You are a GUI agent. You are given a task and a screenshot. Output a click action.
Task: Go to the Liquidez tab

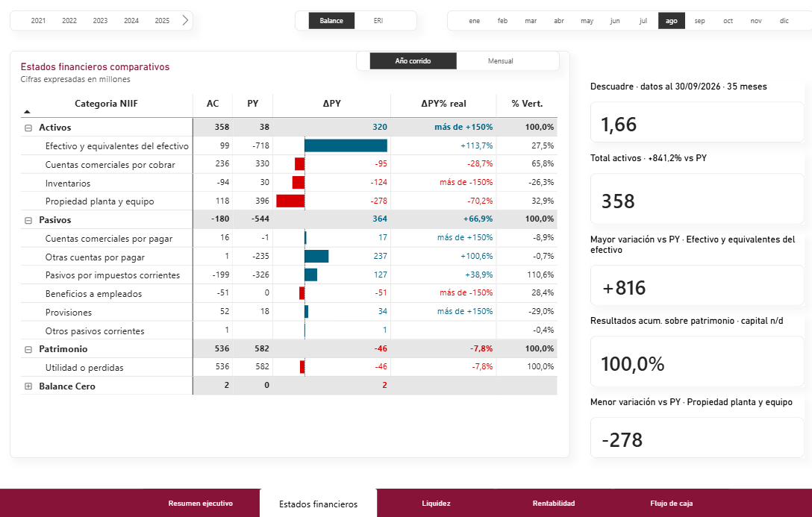[x=436, y=503]
